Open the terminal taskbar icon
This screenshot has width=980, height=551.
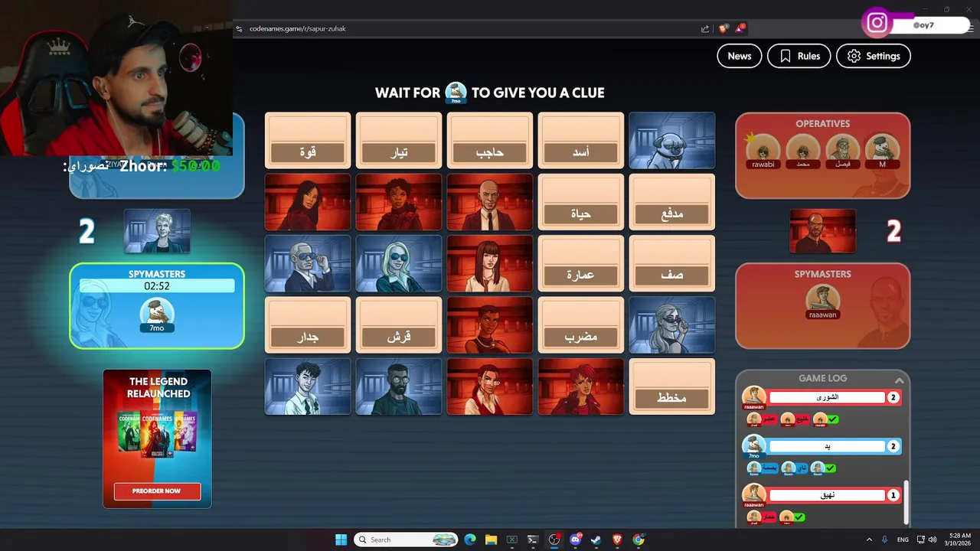tap(533, 540)
